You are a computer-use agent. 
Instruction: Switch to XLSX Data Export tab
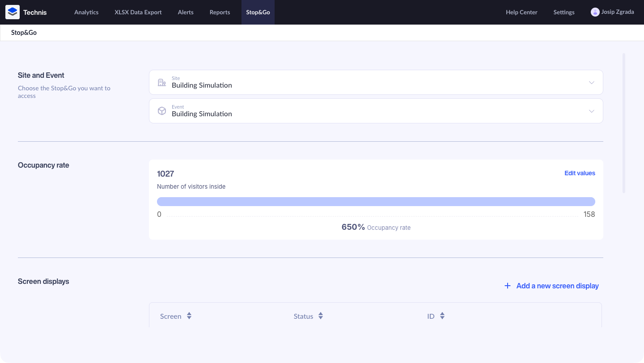pyautogui.click(x=138, y=12)
